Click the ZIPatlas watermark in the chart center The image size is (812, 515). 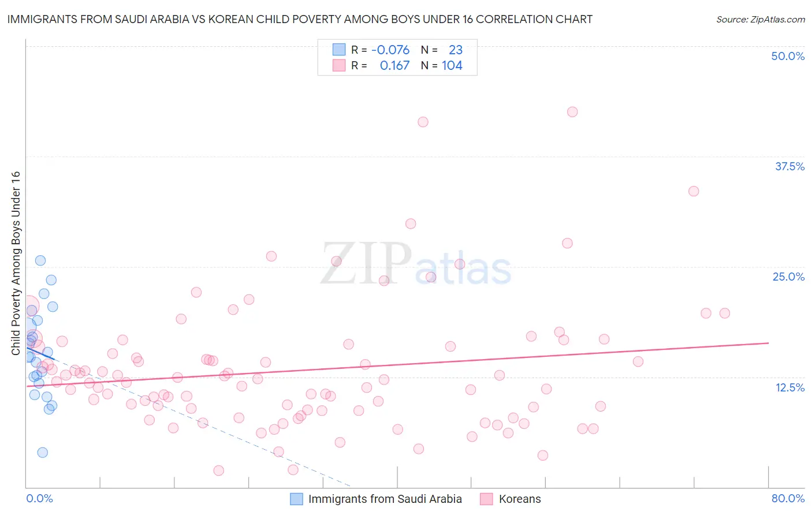point(416,264)
